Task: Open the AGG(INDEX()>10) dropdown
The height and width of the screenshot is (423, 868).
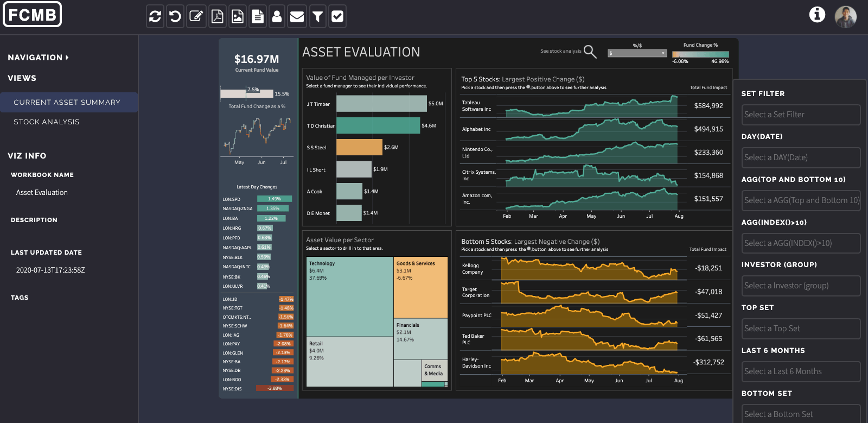Action: pyautogui.click(x=801, y=243)
